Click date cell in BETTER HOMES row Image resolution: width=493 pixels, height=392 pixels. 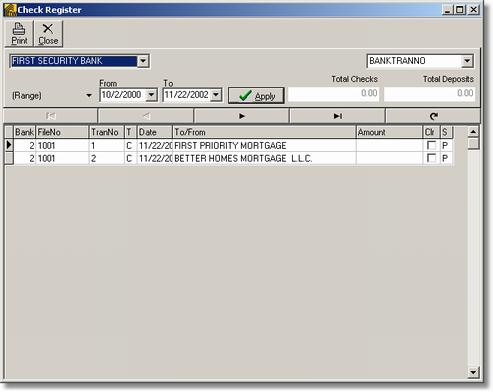tap(155, 158)
